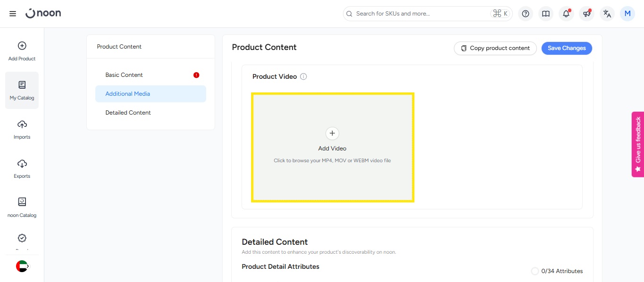Open My Catalog in sidebar
This screenshot has width=644, height=282.
click(22, 90)
